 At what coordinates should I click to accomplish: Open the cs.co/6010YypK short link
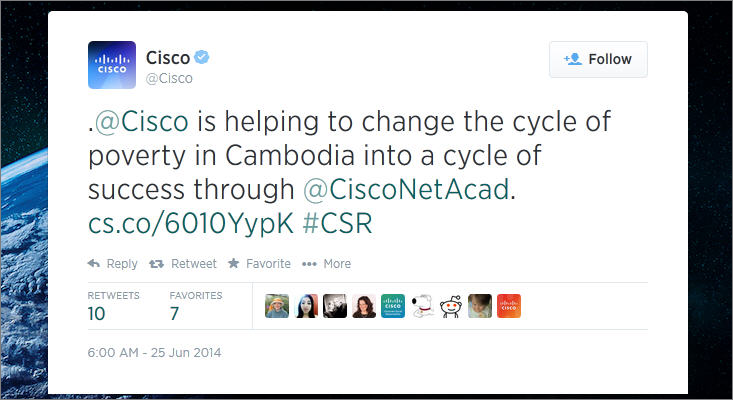click(191, 222)
